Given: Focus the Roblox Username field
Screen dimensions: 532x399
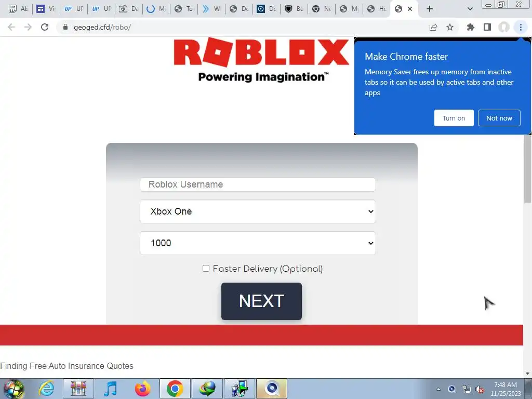Looking at the screenshot, I should click(258, 184).
